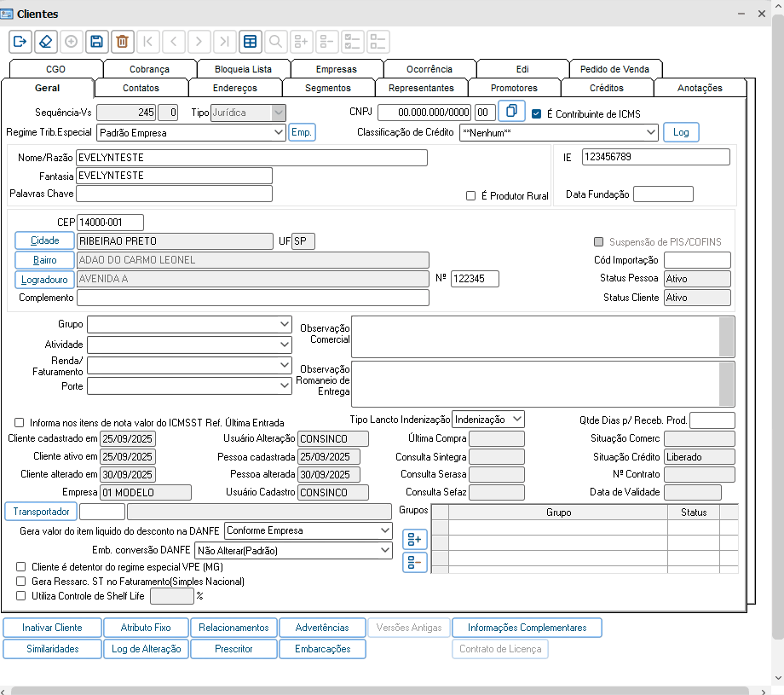Click the trash delete icon
This screenshot has height=695, width=784.
(x=122, y=41)
